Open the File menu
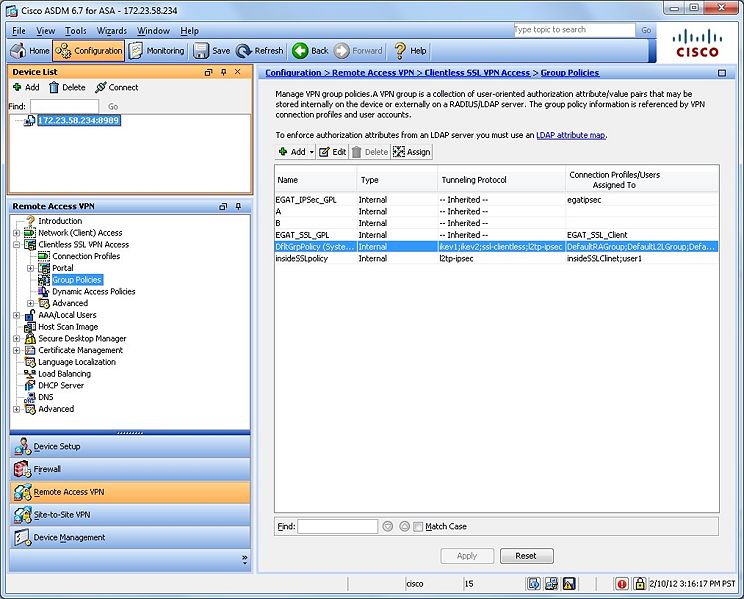Image resolution: width=744 pixels, height=599 pixels. pos(19,31)
